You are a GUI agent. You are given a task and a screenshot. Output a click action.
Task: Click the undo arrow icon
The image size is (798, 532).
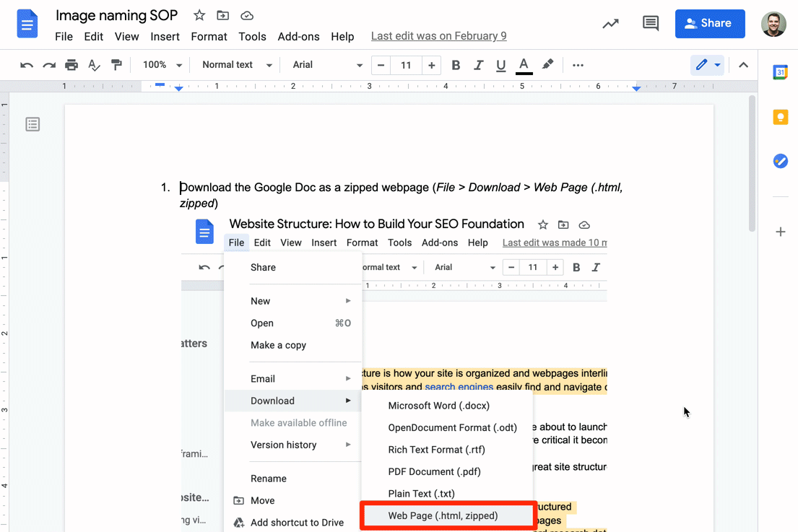tap(27, 65)
